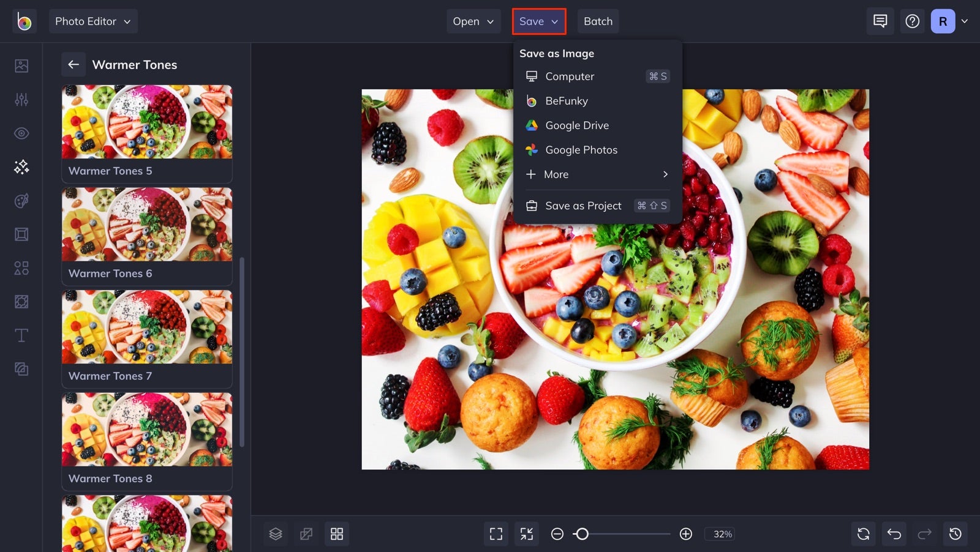Go back from Warmer Tones category
This screenshot has width=980, height=552.
[73, 64]
